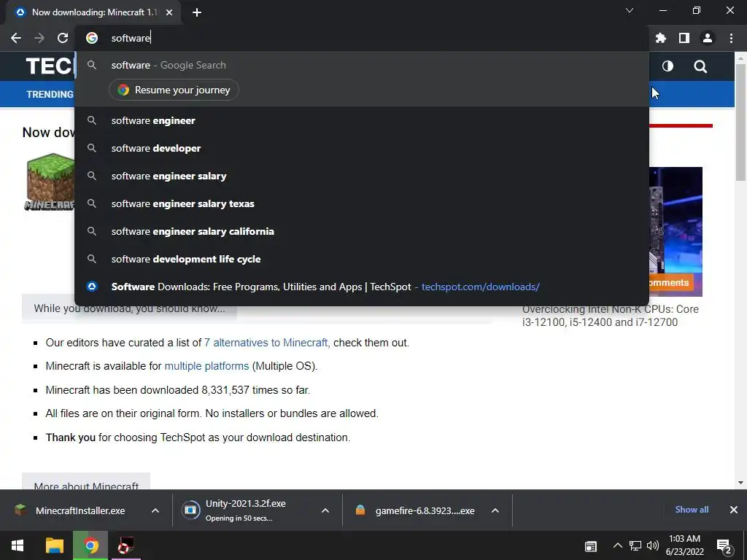747x560 pixels.
Task: Click the scrollbar down arrow
Action: (x=740, y=483)
